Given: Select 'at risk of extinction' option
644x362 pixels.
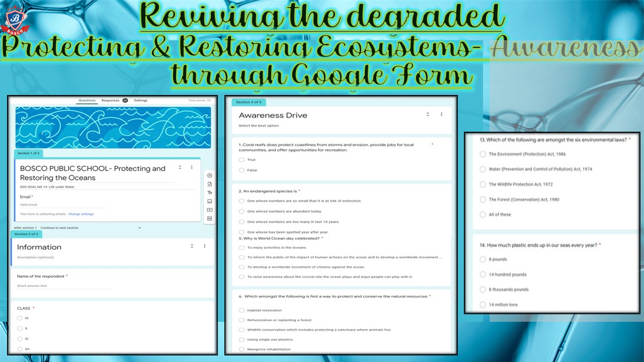Looking at the screenshot, I should [242, 201].
